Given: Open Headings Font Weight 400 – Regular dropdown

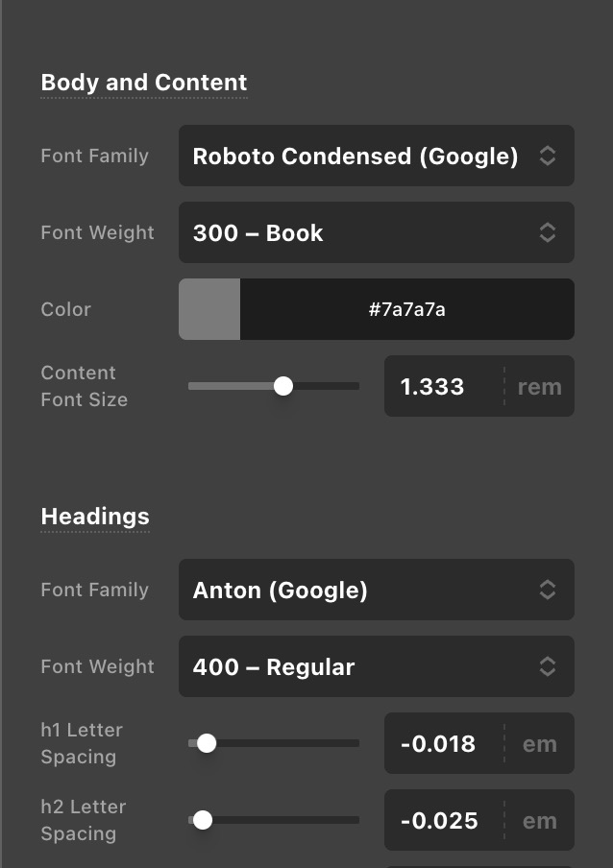Looking at the screenshot, I should pyautogui.click(x=356, y=666).
